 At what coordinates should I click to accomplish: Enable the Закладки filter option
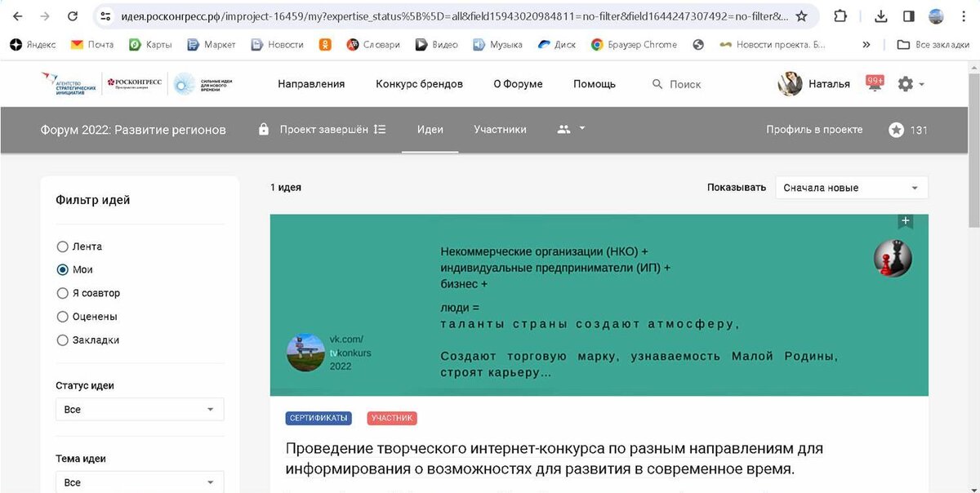click(62, 340)
